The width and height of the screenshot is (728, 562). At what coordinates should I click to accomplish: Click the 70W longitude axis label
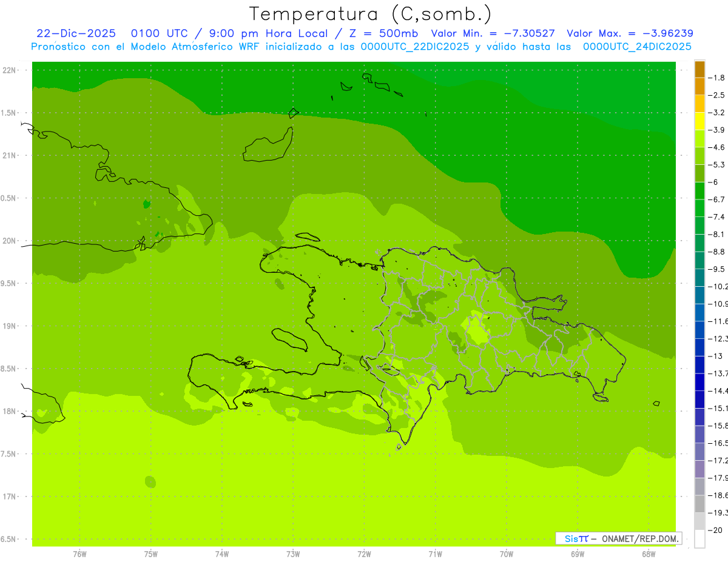[506, 554]
